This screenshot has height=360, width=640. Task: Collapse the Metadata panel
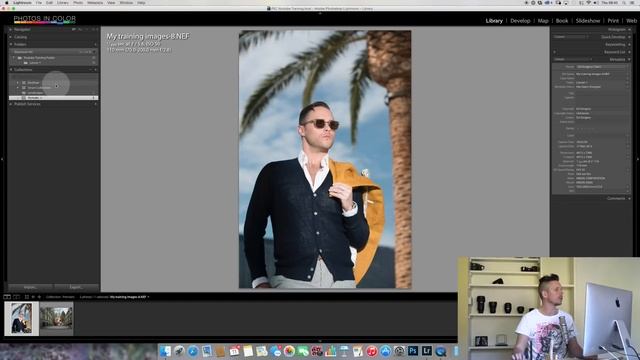(x=617, y=59)
